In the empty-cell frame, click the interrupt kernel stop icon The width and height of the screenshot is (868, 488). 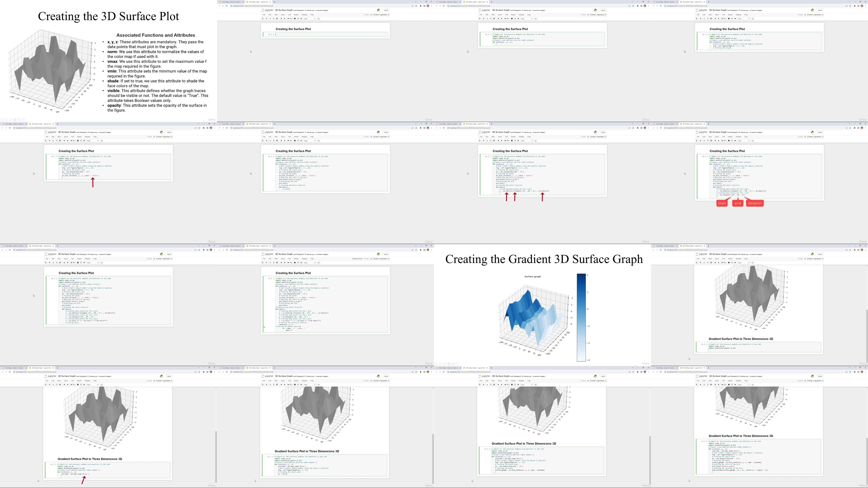295,18
